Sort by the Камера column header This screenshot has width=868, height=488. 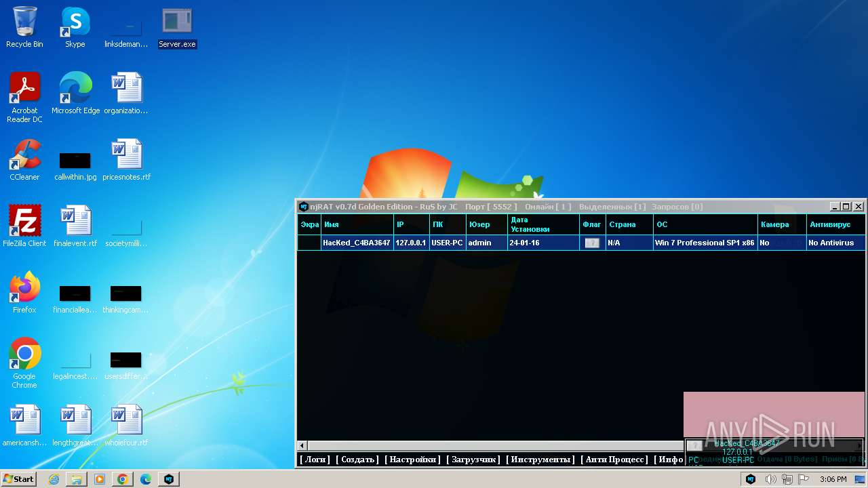click(x=783, y=224)
